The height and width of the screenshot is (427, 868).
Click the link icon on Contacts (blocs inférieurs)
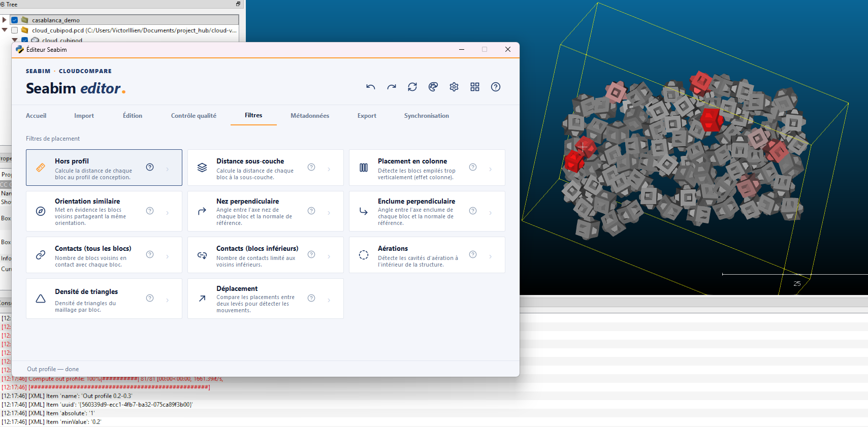point(202,255)
